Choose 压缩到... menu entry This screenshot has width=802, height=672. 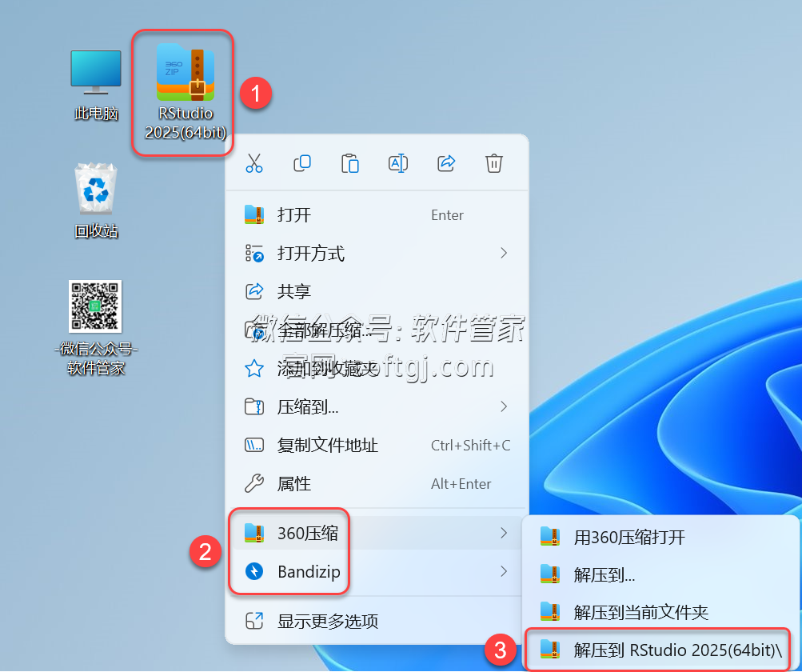[x=377, y=407]
